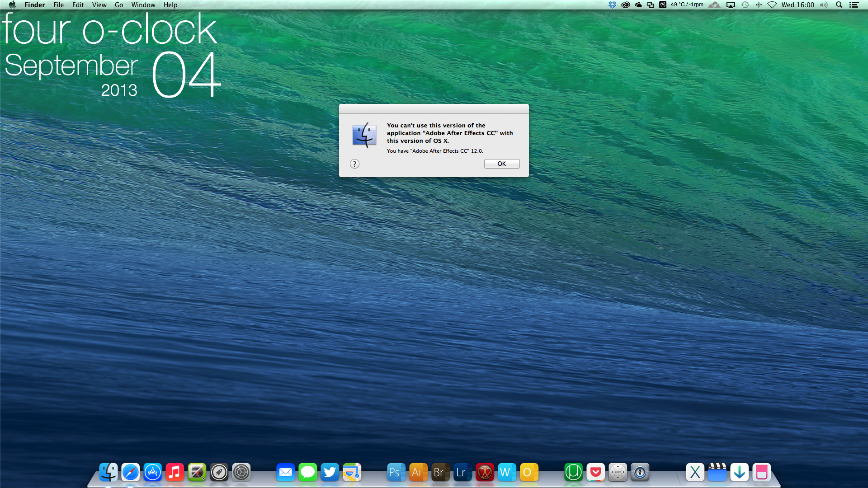Open the Help menu

[170, 5]
